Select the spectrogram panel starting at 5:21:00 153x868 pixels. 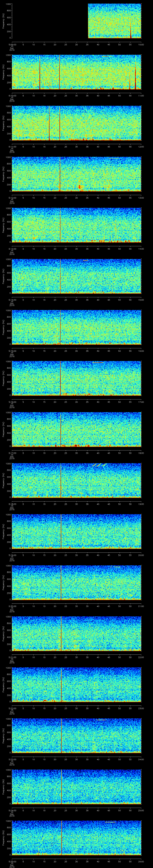(x=77, y=633)
